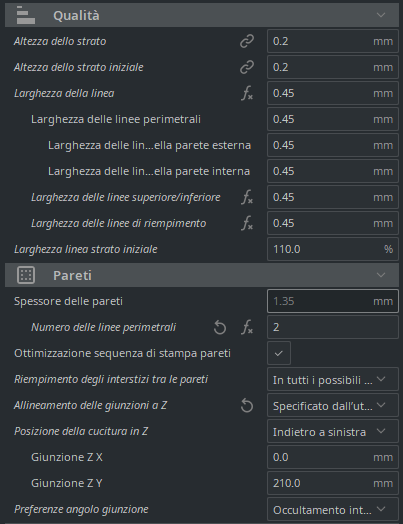Screen dimensions: 403x524
Task: Collapse the Qualità section with its chevron
Action: 381,15
